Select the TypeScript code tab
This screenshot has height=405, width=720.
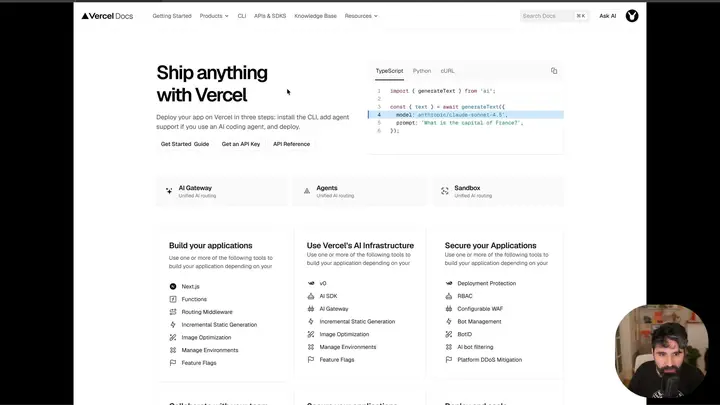(x=389, y=71)
